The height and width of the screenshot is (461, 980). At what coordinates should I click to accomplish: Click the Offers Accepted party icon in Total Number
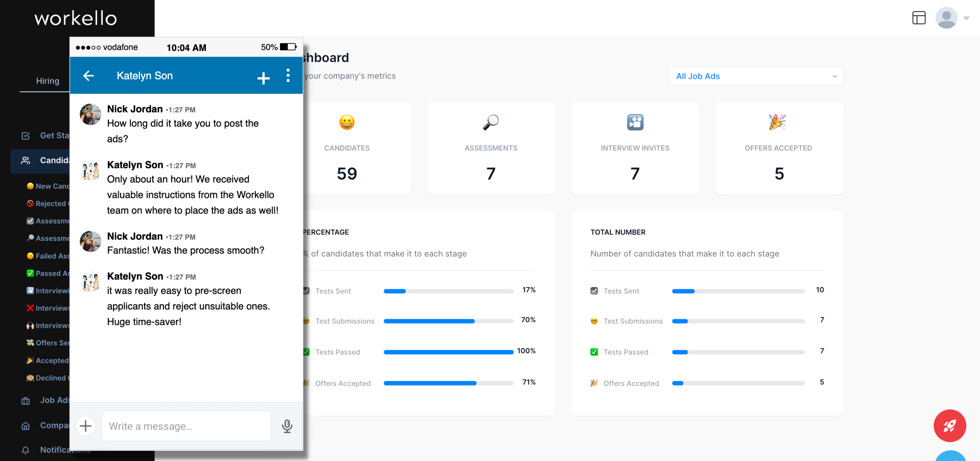click(594, 383)
